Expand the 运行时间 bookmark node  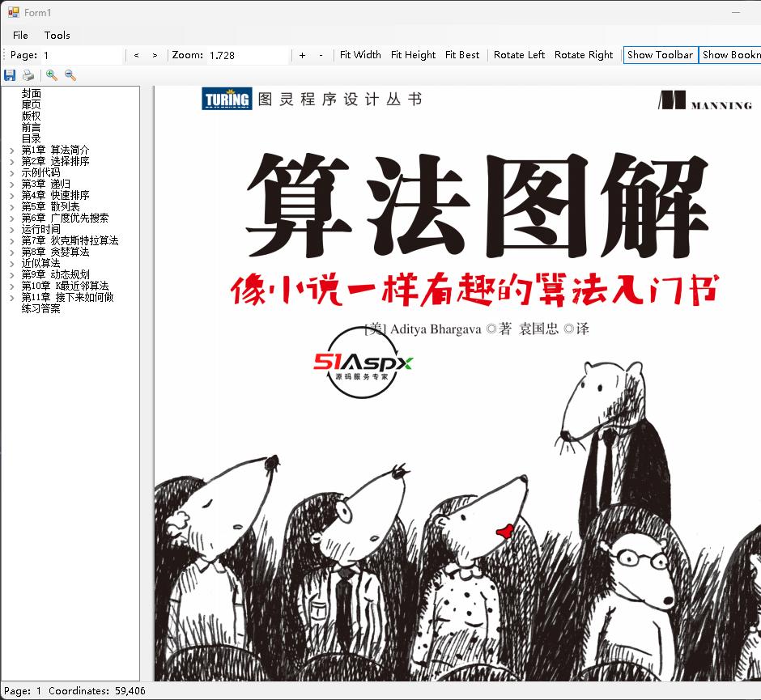click(12, 230)
